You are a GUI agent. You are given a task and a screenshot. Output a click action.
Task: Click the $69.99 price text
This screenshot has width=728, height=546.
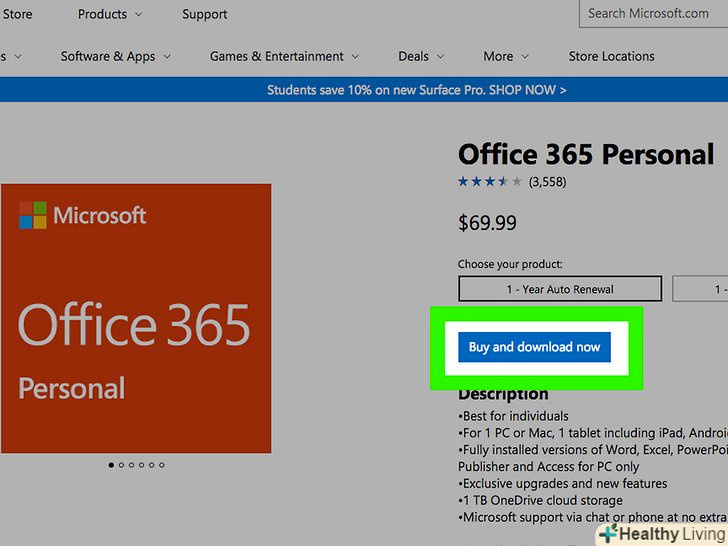tap(487, 223)
